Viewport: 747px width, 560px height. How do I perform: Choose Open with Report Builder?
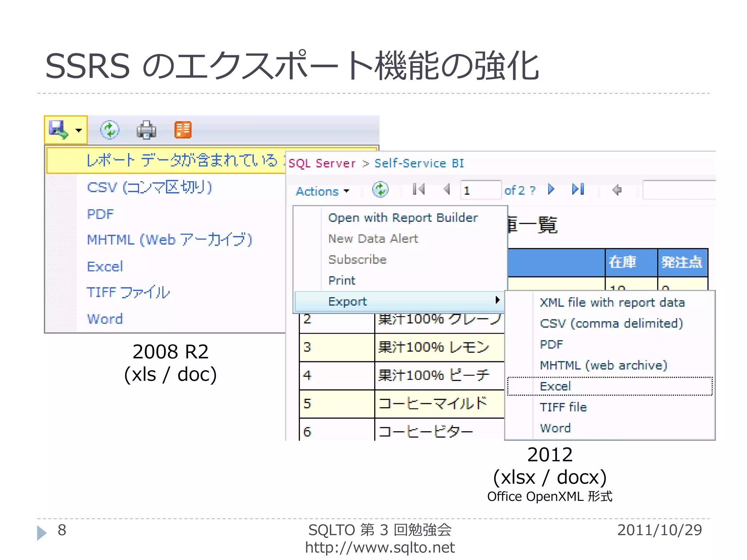(x=403, y=218)
